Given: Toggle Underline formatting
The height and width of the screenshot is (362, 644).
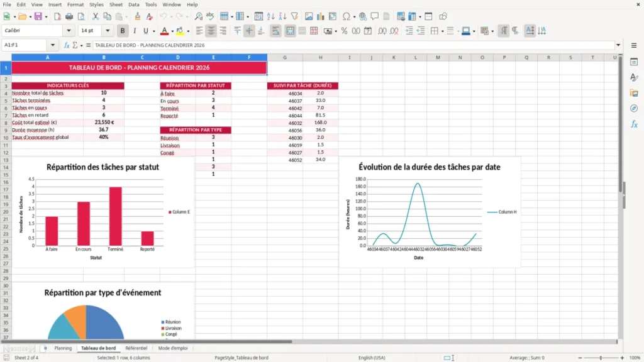Looking at the screenshot, I should (145, 31).
